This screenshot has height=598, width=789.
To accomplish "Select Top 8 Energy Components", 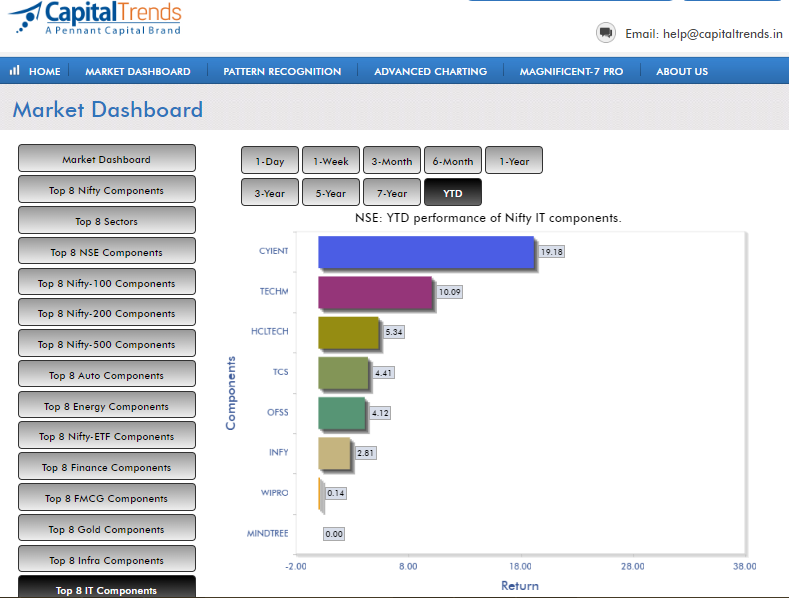I will pos(107,406).
